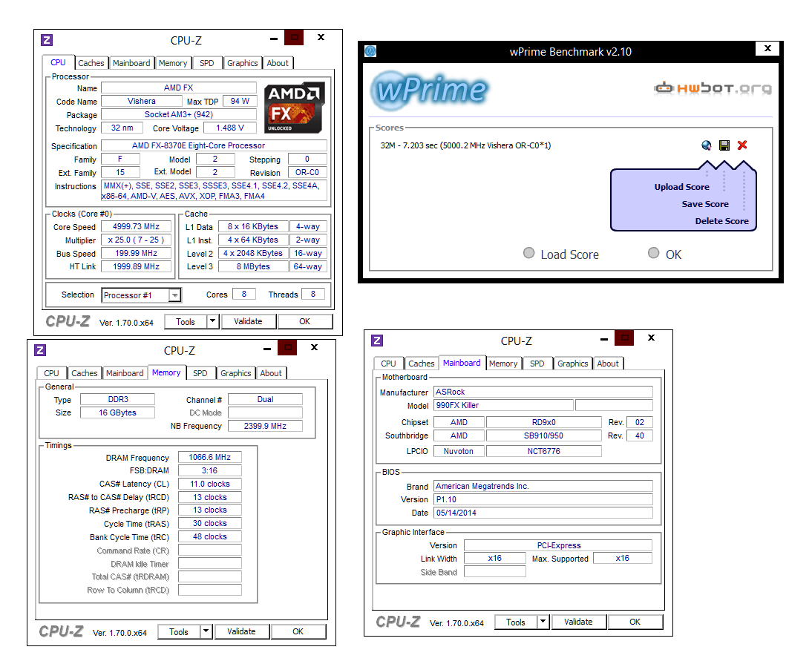Image resolution: width=812 pixels, height=664 pixels.
Task: Click Validate in the Memory tab window
Action: [241, 631]
